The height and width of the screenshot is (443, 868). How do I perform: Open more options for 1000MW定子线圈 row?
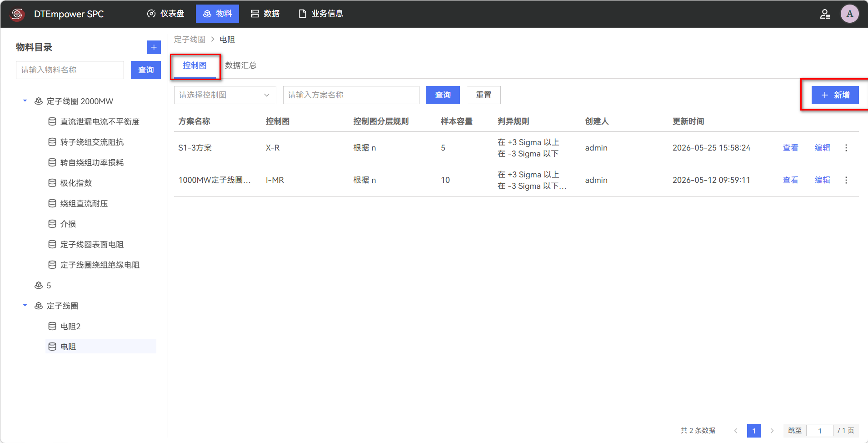[846, 180]
